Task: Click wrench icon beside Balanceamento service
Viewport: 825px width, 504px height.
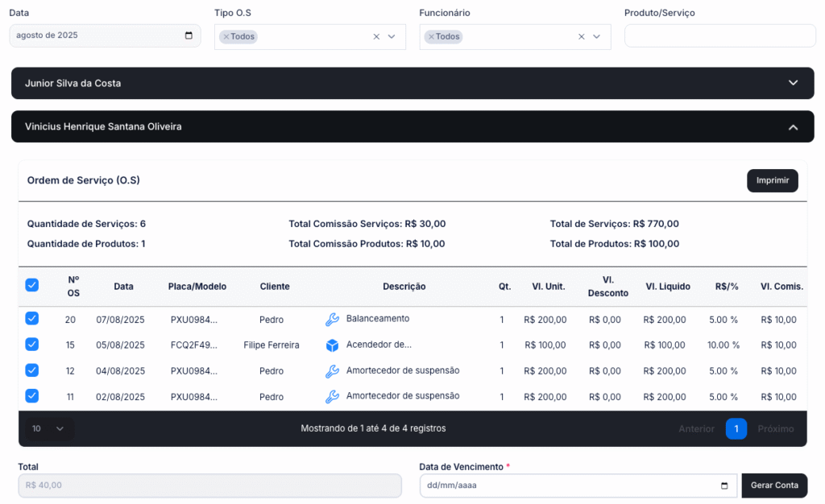Action: point(332,320)
